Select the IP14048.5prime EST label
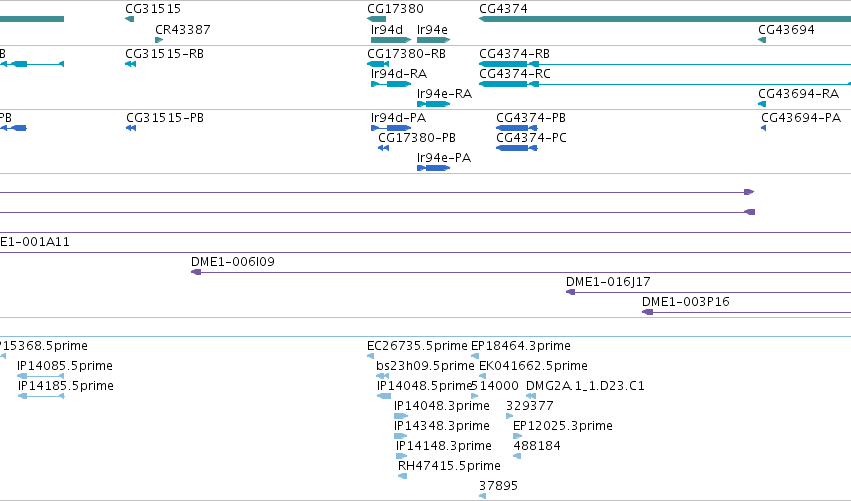This screenshot has height=501, width=851. [x=424, y=386]
